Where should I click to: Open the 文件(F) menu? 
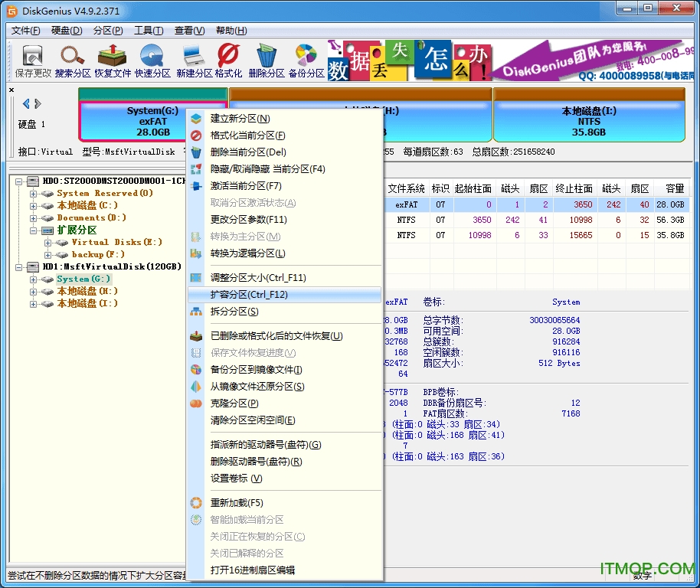coord(25,31)
